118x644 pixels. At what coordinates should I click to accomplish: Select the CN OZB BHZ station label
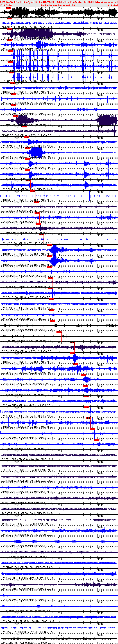click(27, 211)
